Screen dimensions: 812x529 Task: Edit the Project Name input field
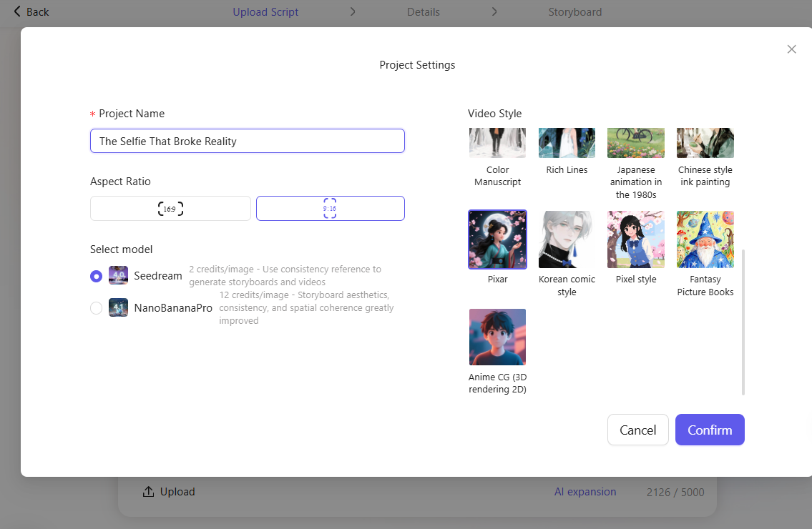pos(248,141)
